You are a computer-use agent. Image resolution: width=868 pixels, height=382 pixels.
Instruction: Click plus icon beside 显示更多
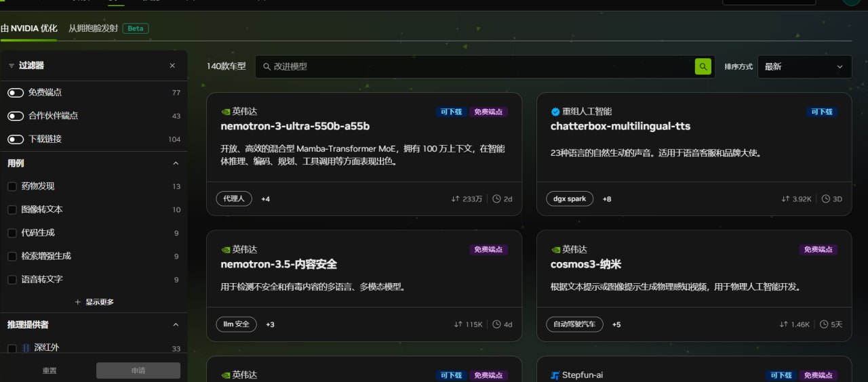[x=78, y=302]
